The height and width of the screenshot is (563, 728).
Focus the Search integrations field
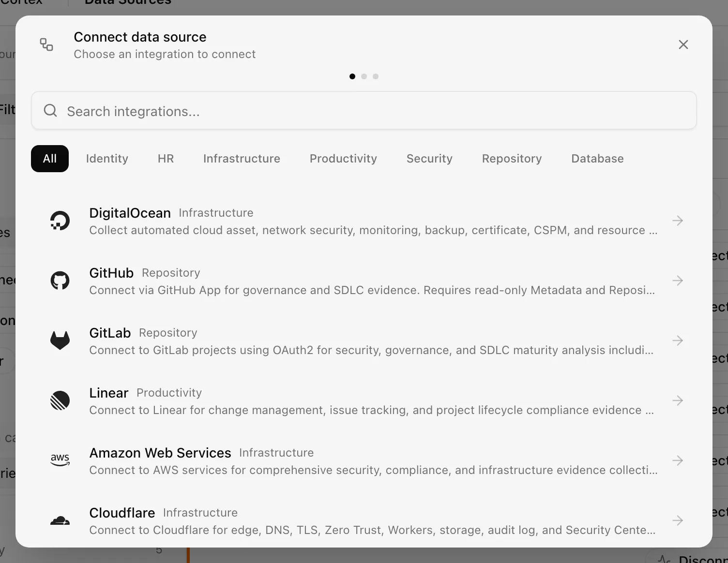(x=364, y=111)
